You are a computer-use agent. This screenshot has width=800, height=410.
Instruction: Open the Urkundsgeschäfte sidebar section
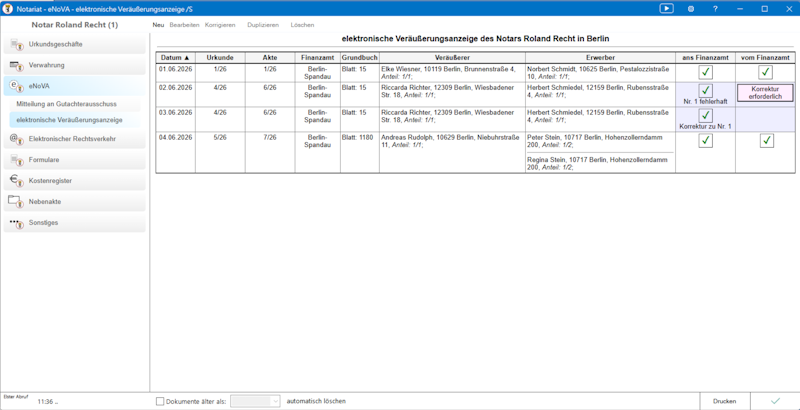tap(74, 44)
